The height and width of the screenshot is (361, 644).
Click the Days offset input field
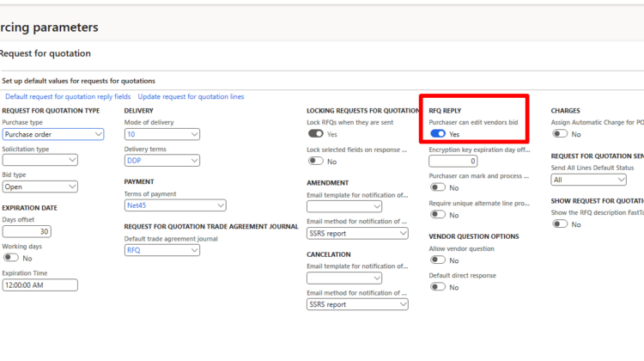[27, 231]
